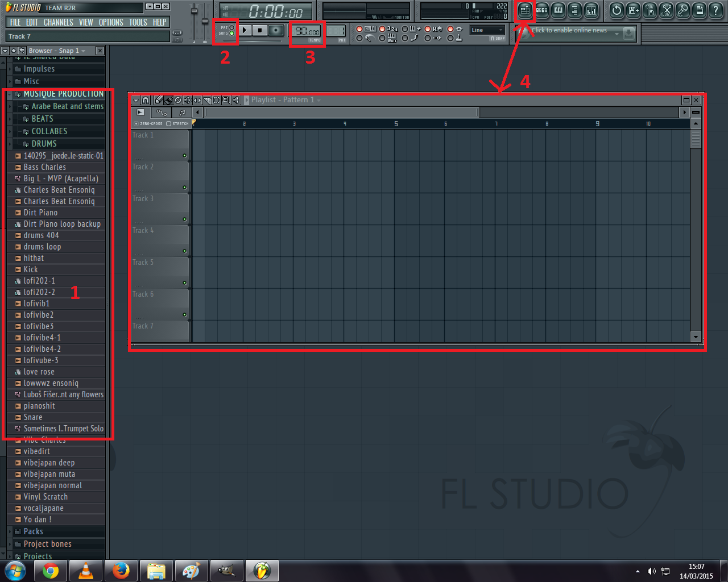The height and width of the screenshot is (582, 728).
Task: Toggle typing keyboard to piano switch
Action: [359, 29]
